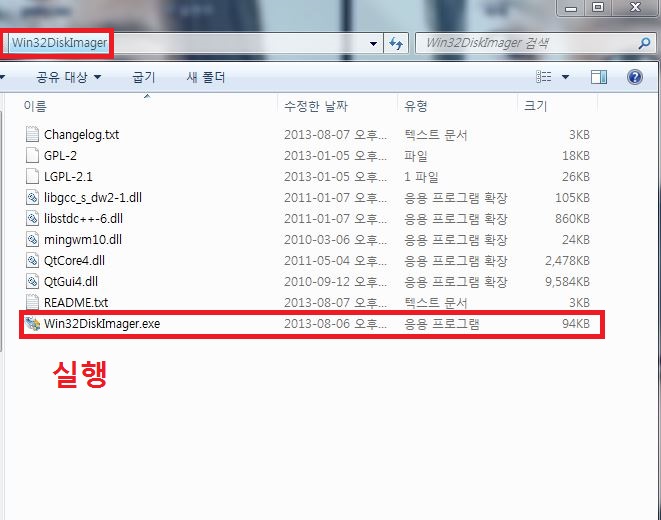The width and height of the screenshot is (661, 520).
Task: Click the 2011-05-04 date cell
Action: [x=335, y=260]
